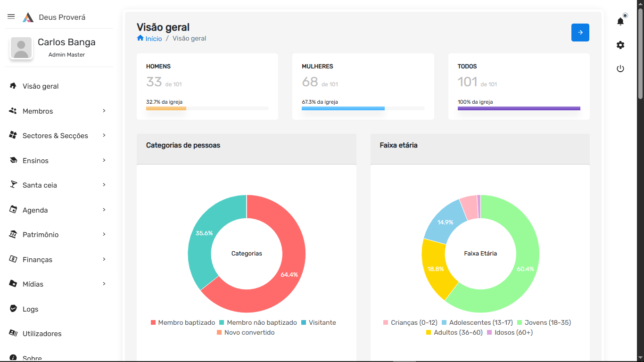Screen dimensions: 644x362
Task: Click the Santa ceia glass icon
Action: (13, 185)
